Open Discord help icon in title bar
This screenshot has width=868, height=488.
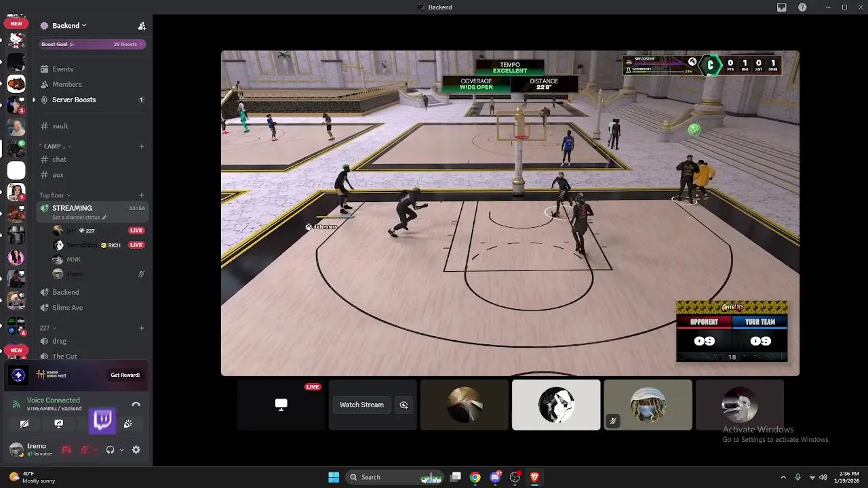click(802, 7)
